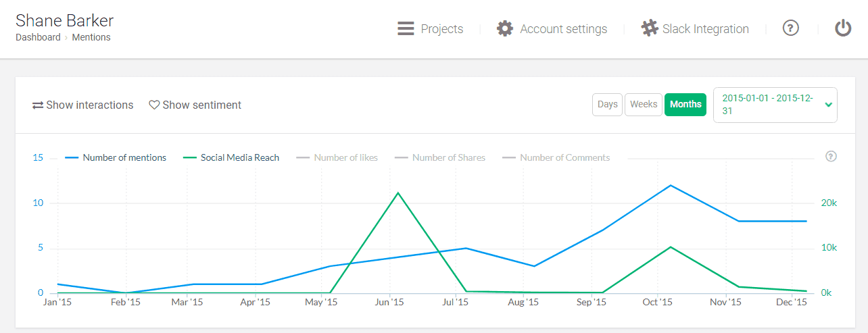The width and height of the screenshot is (868, 333).
Task: Click the Slack Integration hash icon
Action: point(650,29)
